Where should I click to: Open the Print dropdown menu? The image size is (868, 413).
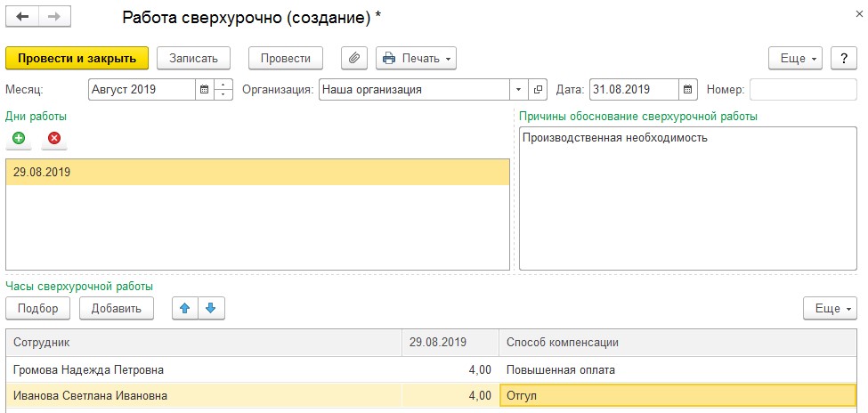[416, 58]
